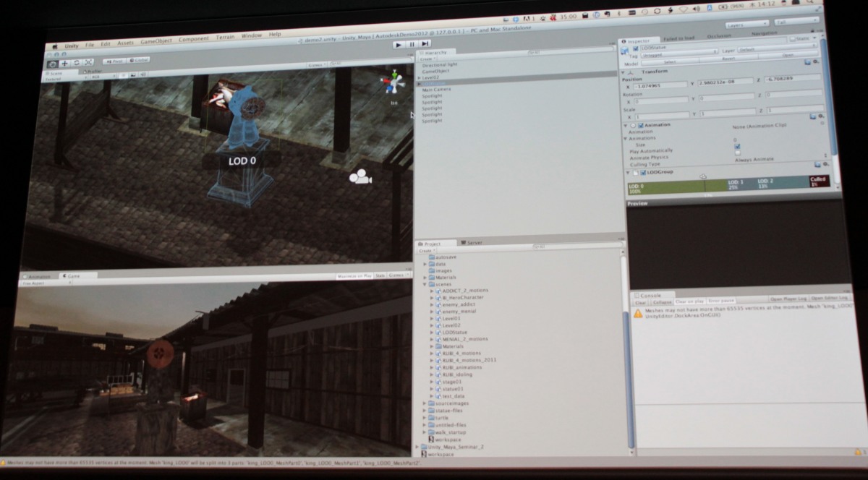Expand the sourceimages folder

coord(425,403)
